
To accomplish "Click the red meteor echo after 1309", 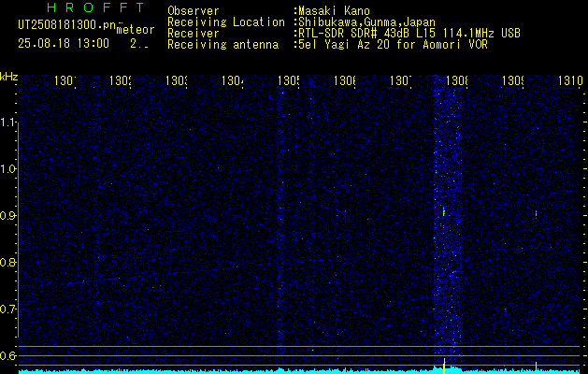I will [536, 214].
